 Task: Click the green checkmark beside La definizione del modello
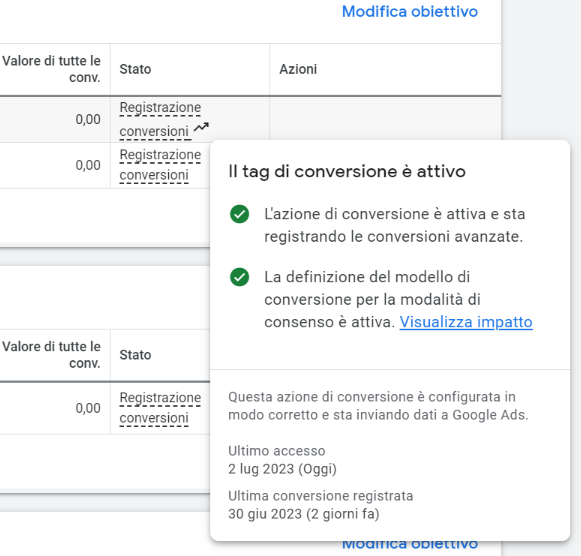[239, 277]
